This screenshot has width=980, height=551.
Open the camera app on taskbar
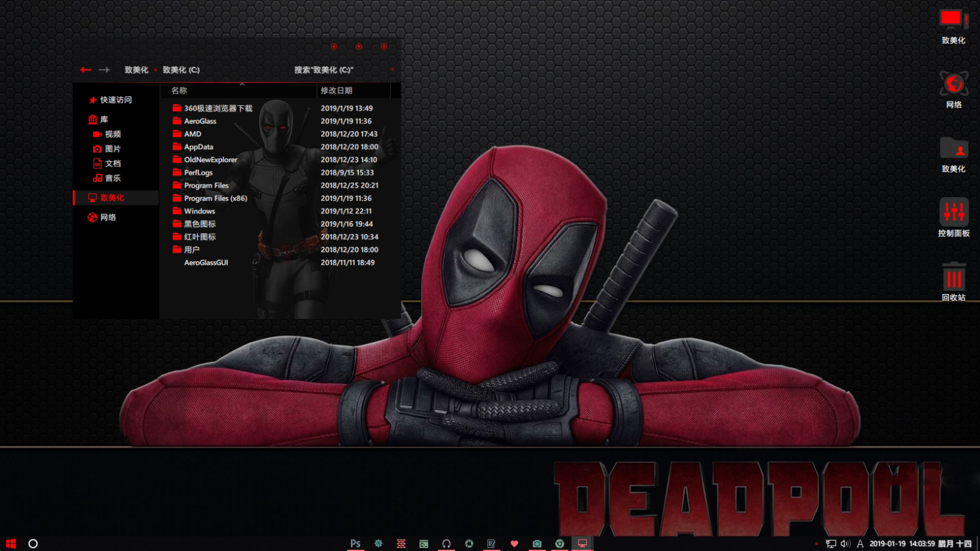(537, 544)
